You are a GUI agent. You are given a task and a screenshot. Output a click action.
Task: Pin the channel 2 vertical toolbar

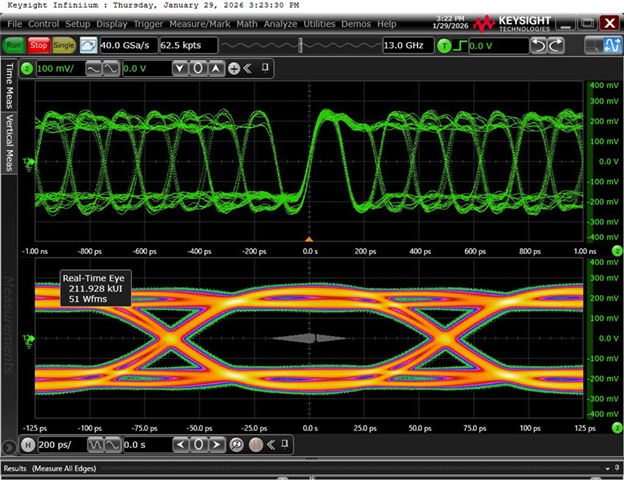tap(264, 68)
